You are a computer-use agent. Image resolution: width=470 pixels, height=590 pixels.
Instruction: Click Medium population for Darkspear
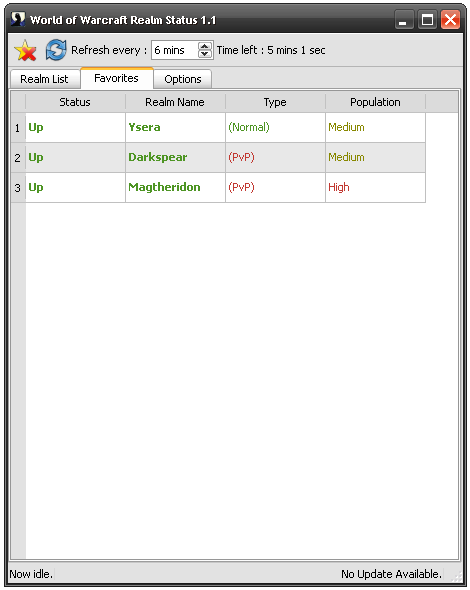coord(376,158)
